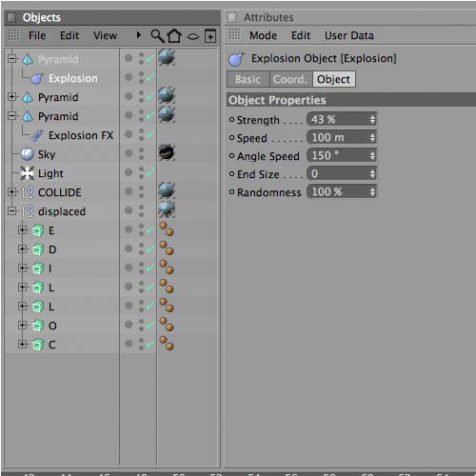Click the Dynamics tag on object E

pyautogui.click(x=167, y=229)
